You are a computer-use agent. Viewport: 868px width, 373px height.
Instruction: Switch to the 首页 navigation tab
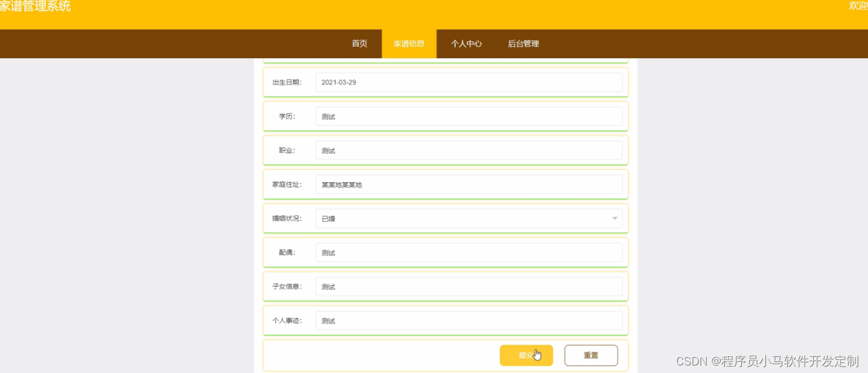click(359, 43)
